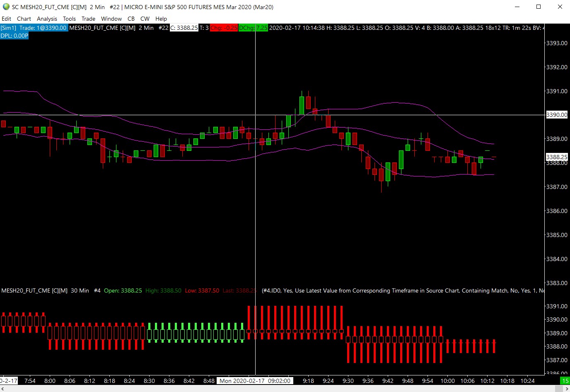The width and height of the screenshot is (570, 392).
Task: Click the 'T: 3' value in chart header
Action: pyautogui.click(x=204, y=28)
